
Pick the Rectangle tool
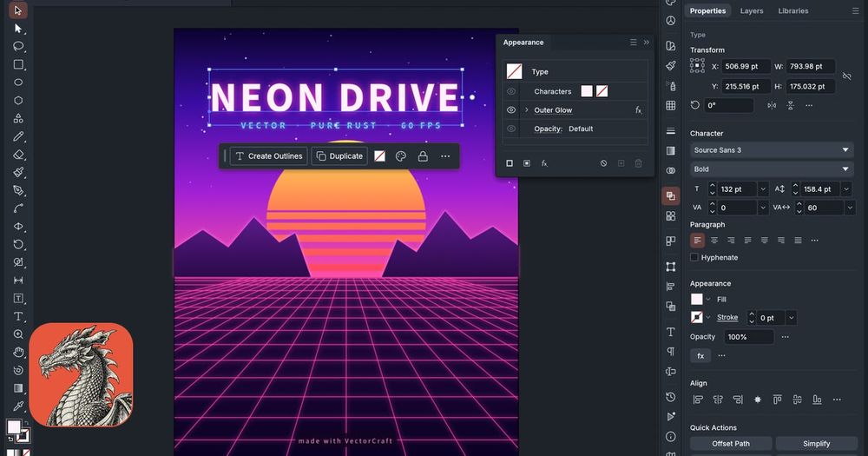pyautogui.click(x=18, y=64)
